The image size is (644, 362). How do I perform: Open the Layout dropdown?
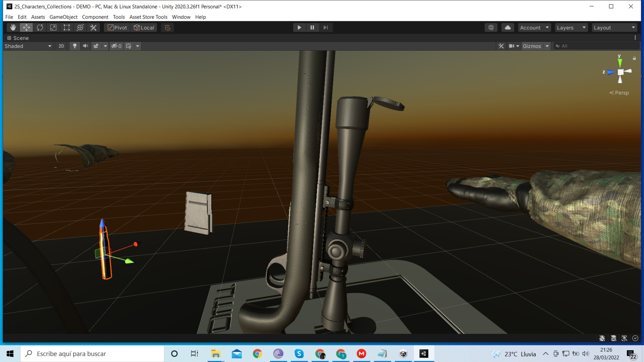pyautogui.click(x=614, y=28)
